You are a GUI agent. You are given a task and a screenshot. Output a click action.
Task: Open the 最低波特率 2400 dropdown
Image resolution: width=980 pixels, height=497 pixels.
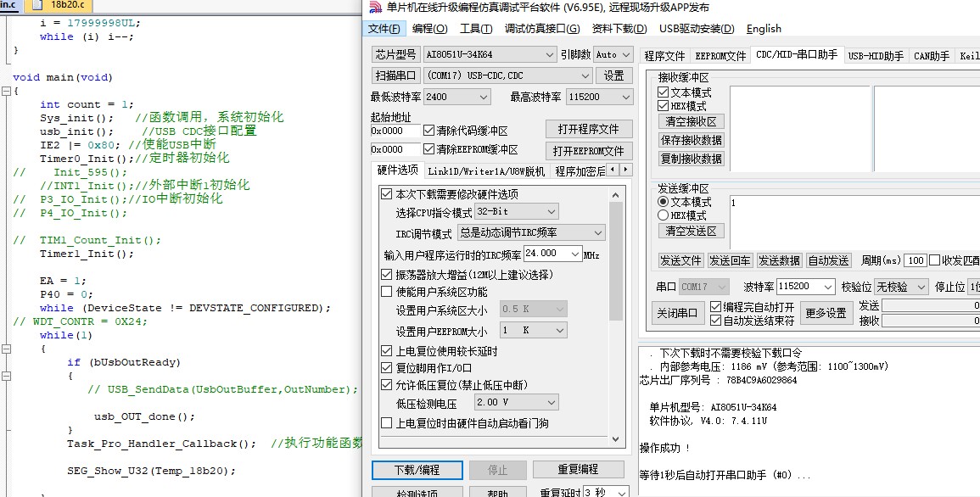(456, 97)
